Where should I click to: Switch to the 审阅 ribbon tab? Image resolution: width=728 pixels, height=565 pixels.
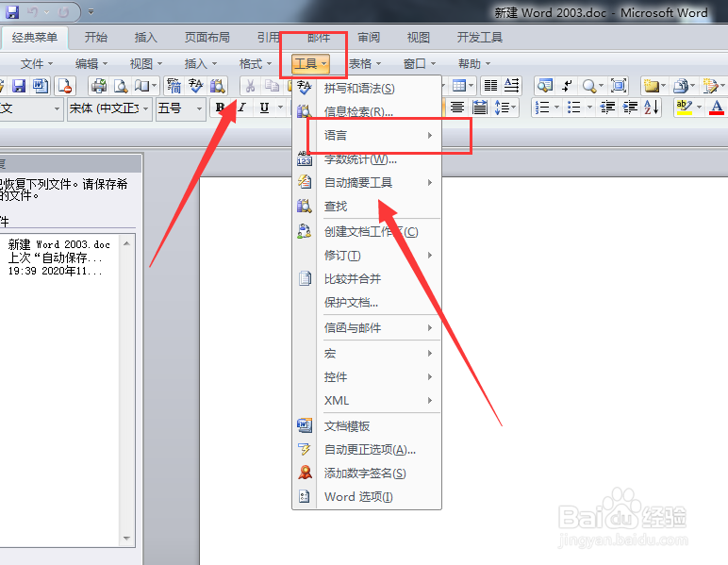[x=369, y=38]
